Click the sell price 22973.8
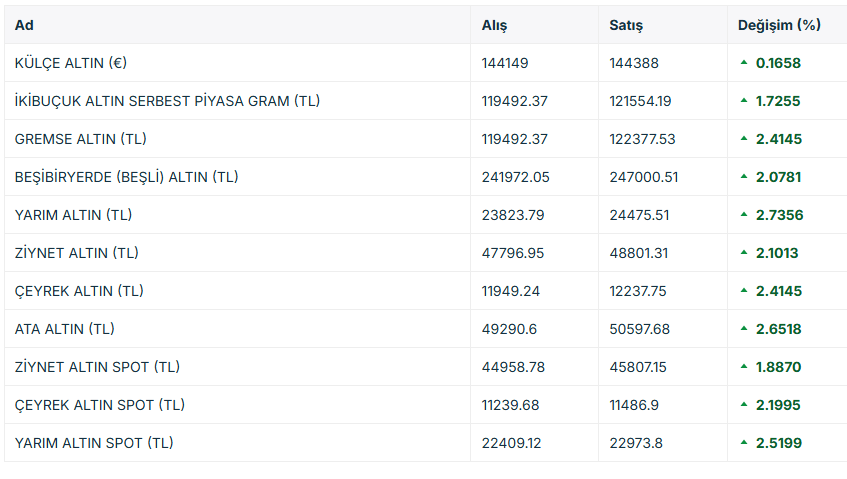 point(636,443)
